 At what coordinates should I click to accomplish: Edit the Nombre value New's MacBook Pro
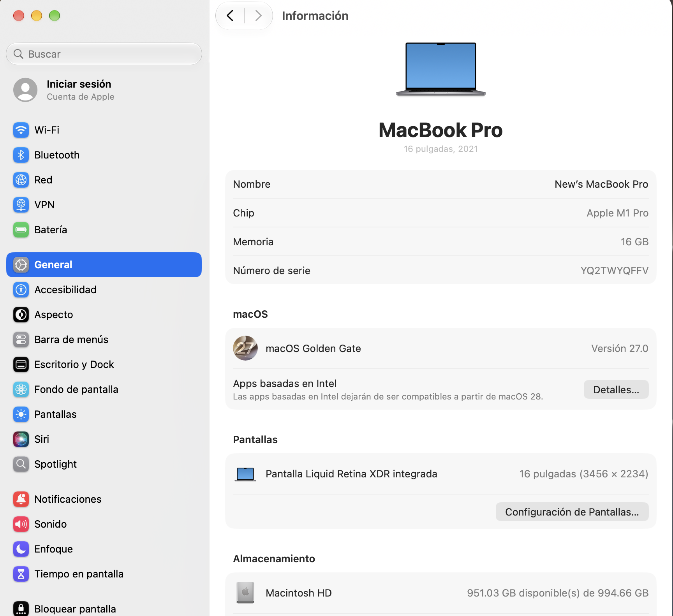pyautogui.click(x=601, y=184)
